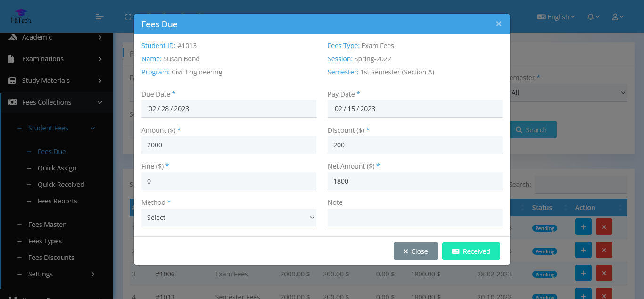This screenshot has height=299, width=644.
Task: Click the language translation icon near English
Action: tap(542, 16)
